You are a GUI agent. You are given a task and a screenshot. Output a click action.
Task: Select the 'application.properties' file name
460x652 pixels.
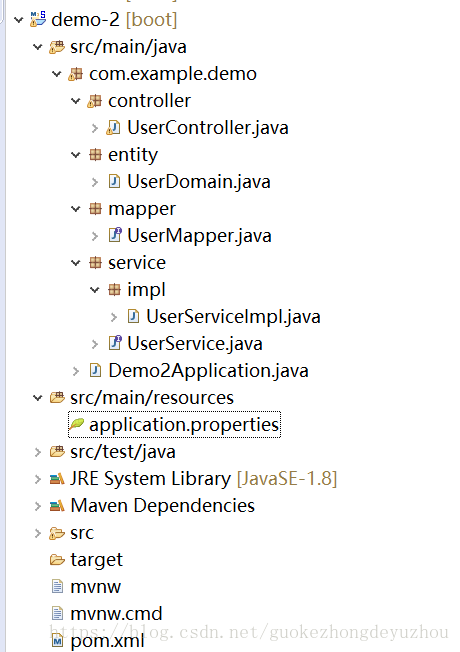pyautogui.click(x=184, y=425)
